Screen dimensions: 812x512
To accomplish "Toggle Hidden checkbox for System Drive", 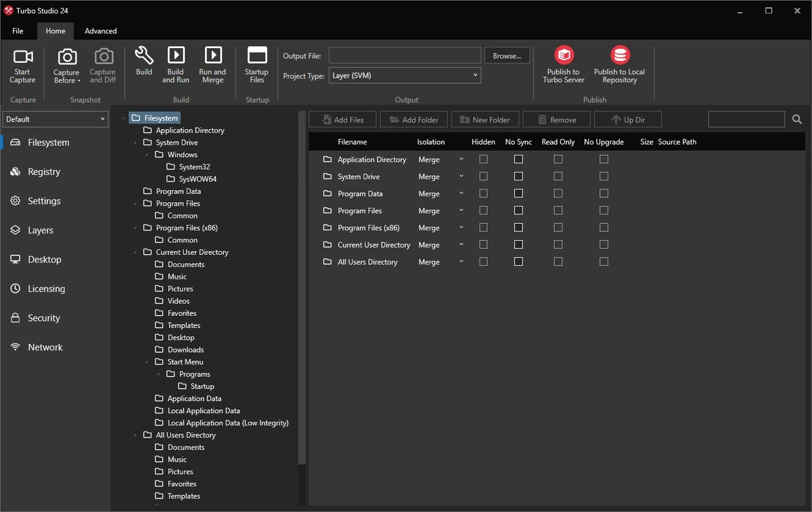I will [483, 177].
